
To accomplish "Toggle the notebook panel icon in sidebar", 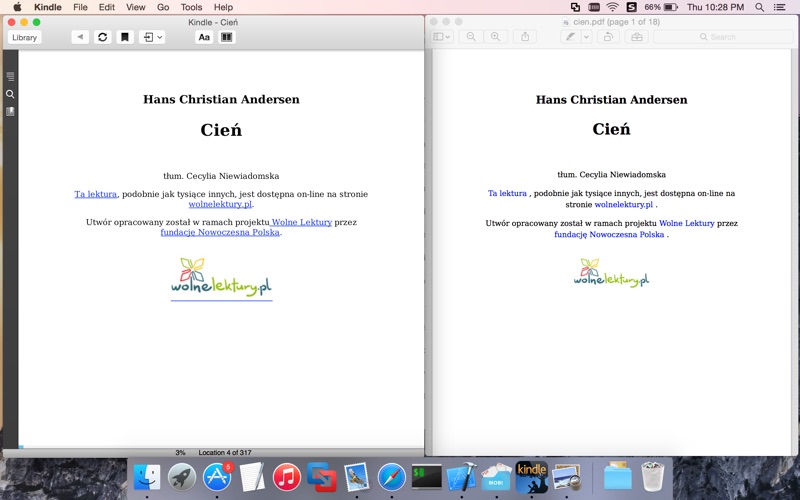I will [x=10, y=112].
